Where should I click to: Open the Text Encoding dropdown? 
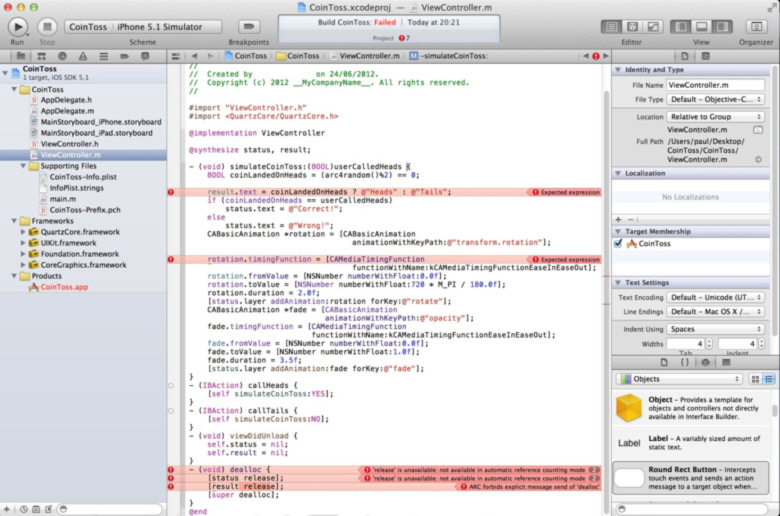[715, 297]
